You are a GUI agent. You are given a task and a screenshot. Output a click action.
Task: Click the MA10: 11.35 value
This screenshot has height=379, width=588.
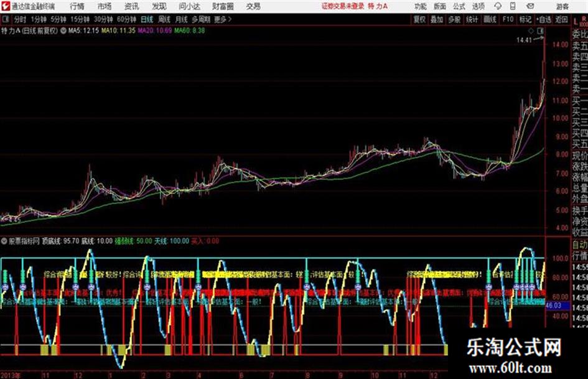tap(118, 30)
